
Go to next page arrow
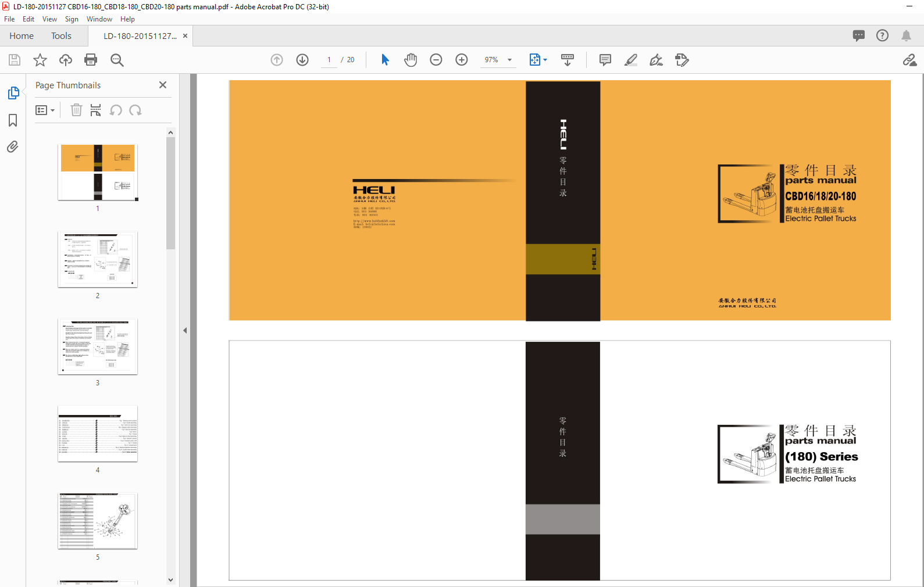(x=302, y=60)
